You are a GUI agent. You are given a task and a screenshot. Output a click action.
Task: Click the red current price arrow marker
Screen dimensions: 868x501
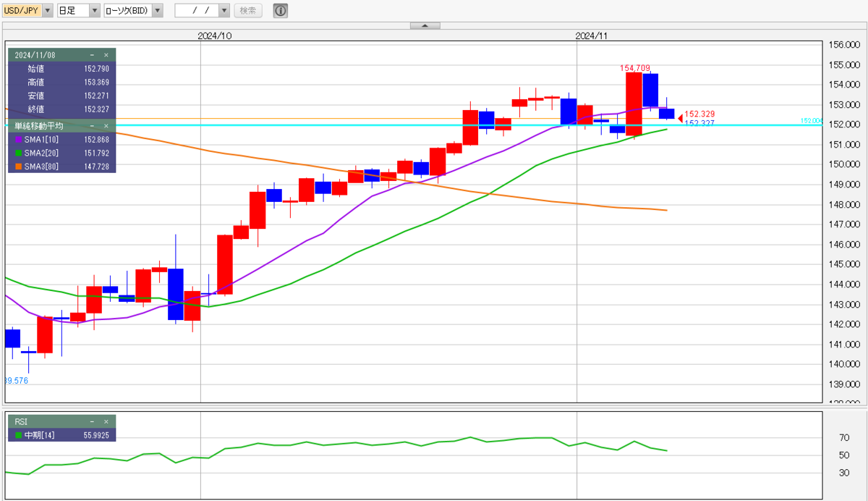tap(680, 118)
